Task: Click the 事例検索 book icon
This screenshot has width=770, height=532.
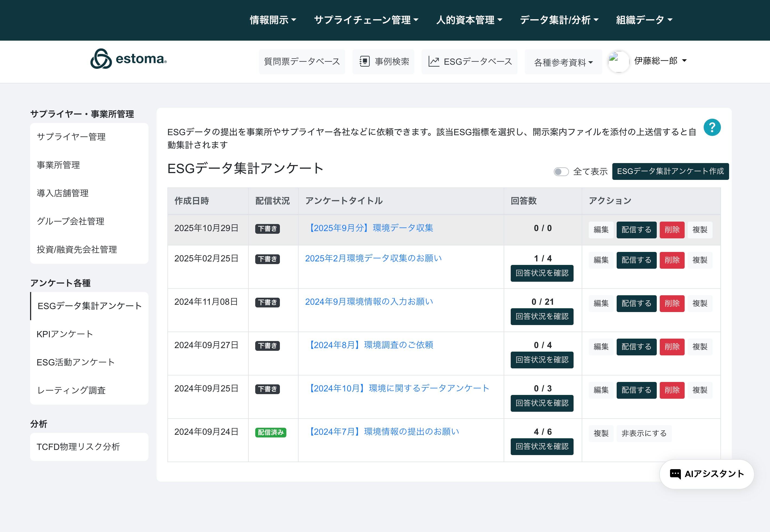Action: [364, 62]
